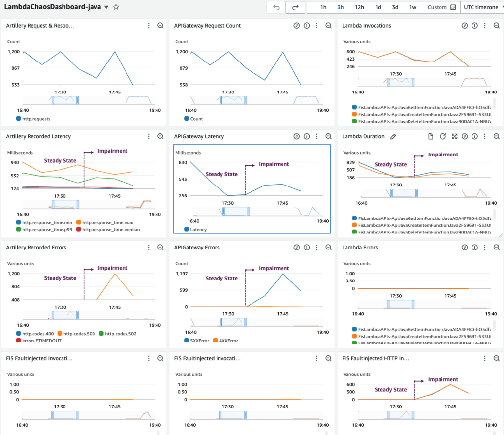Switch to the 12h time range
Screen dimensions: 504x435
click(359, 7)
